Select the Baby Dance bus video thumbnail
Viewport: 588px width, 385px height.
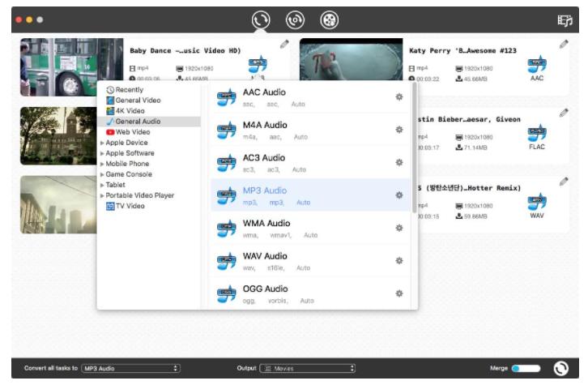tap(71, 66)
